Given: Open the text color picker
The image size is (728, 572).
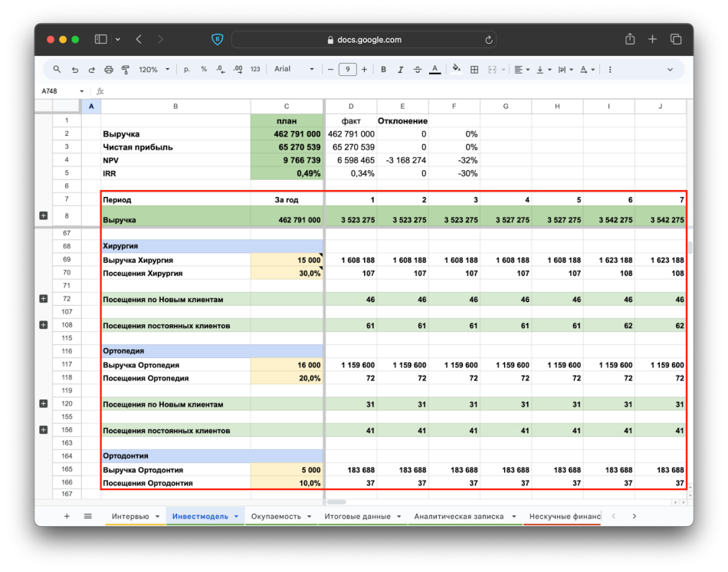Looking at the screenshot, I should click(x=435, y=70).
